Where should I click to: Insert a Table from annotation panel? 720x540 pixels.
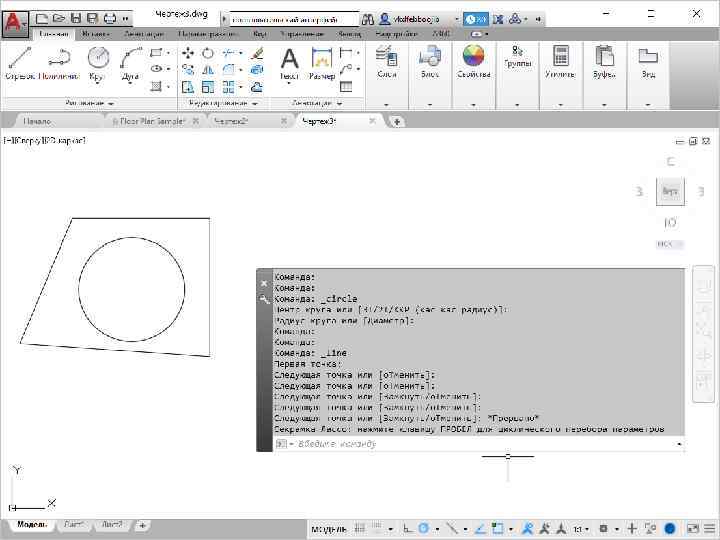pos(346,86)
